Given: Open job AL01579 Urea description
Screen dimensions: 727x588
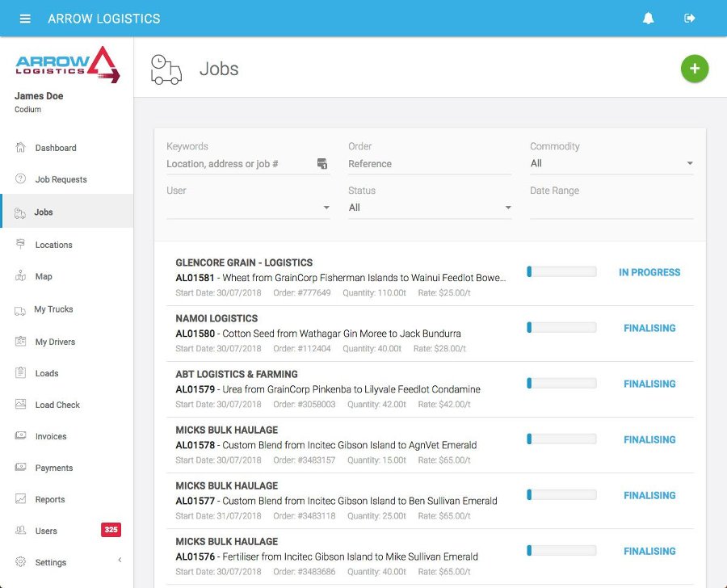Looking at the screenshot, I should coord(328,389).
